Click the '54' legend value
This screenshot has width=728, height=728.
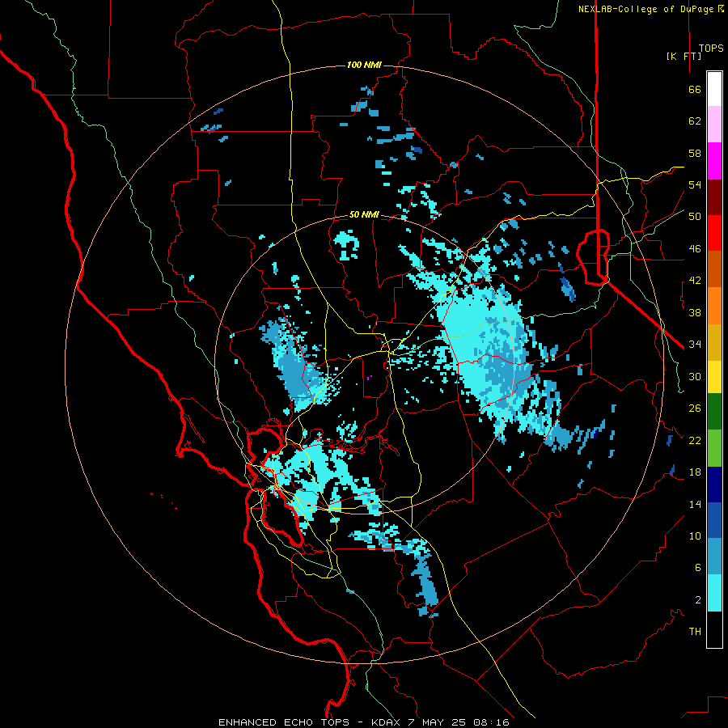[695, 184]
